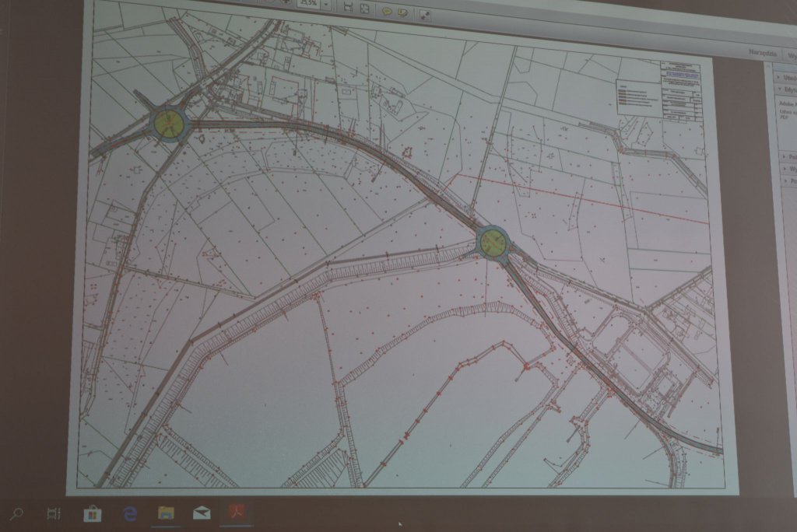The image size is (797, 532).
Task: Select the fit one full page tool
Action: click(x=364, y=8)
